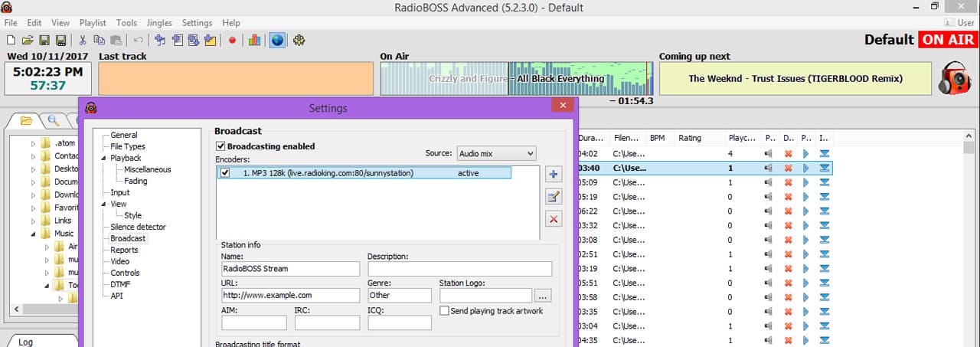
Task: Delete encoder using red X icon
Action: click(x=554, y=219)
